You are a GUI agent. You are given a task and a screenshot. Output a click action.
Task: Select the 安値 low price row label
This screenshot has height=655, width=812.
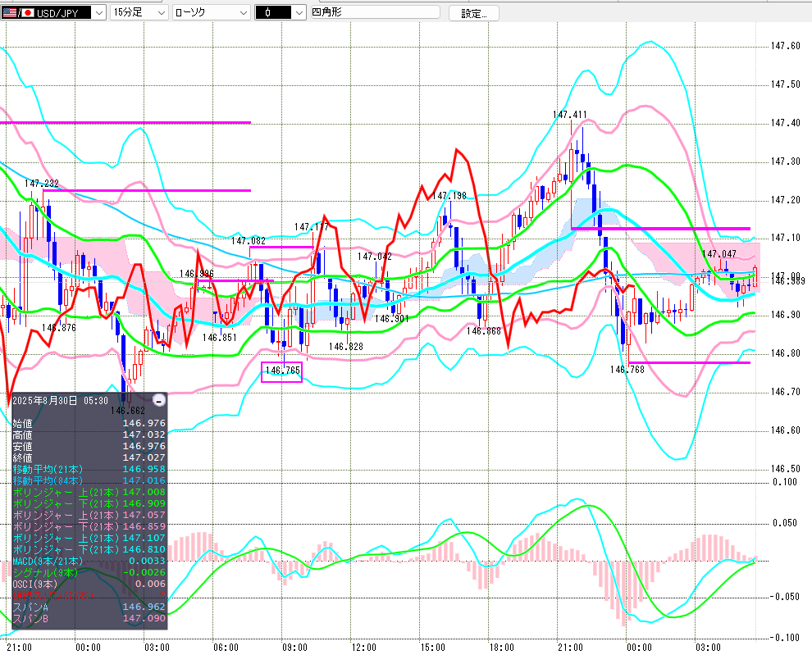(22, 446)
